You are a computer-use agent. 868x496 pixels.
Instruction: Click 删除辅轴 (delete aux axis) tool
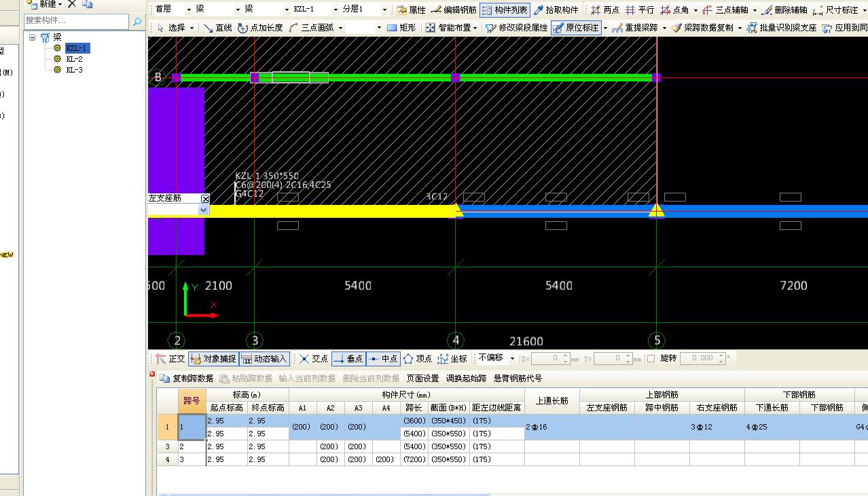pyautogui.click(x=784, y=10)
